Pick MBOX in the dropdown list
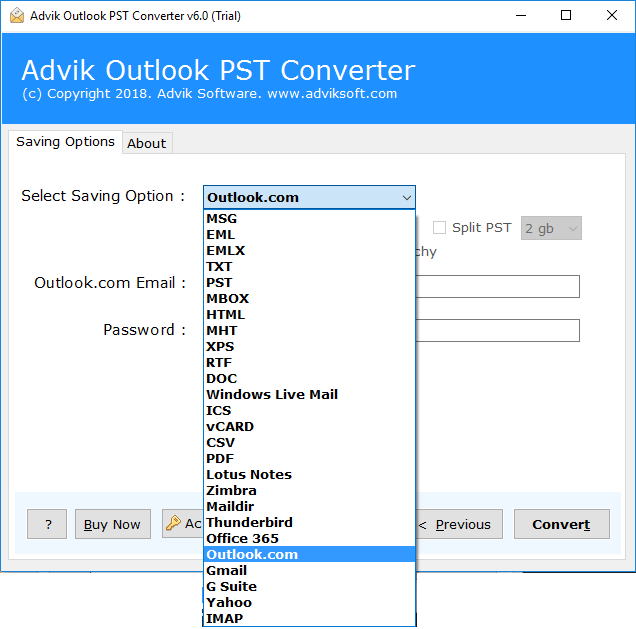The image size is (636, 629). coord(309,298)
